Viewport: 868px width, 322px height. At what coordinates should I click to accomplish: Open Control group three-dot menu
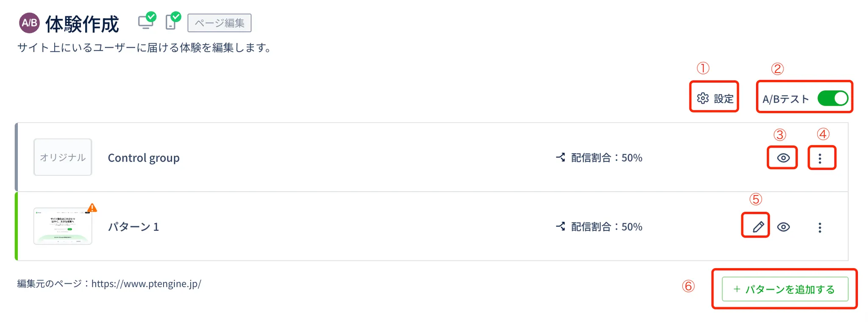tap(820, 158)
